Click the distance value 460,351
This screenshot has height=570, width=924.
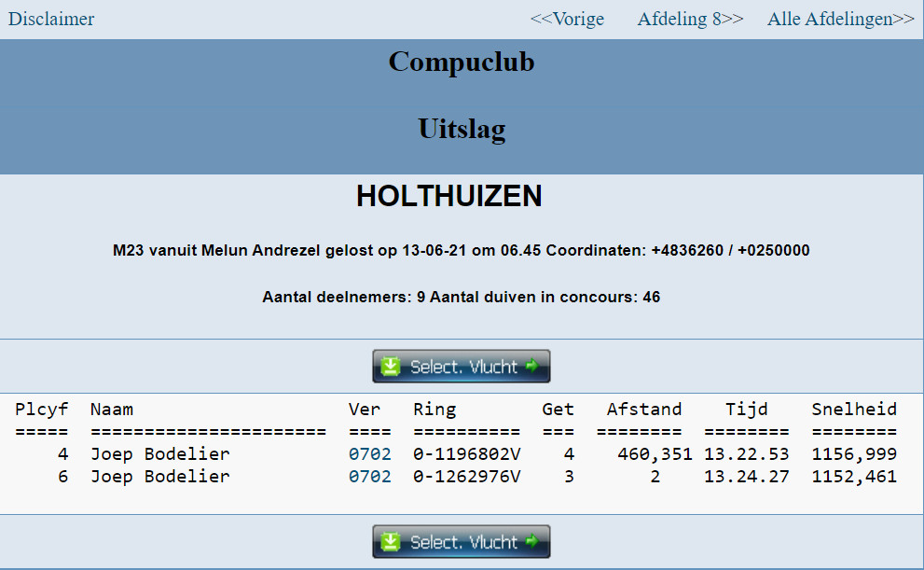tap(655, 454)
